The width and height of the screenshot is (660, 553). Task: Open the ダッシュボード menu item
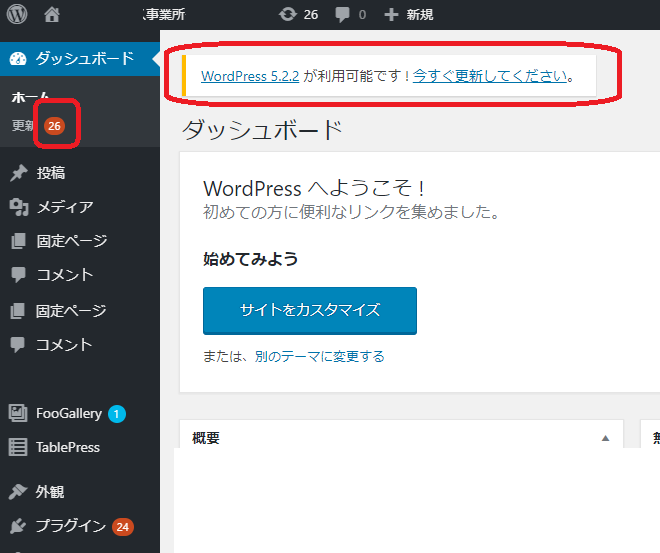pyautogui.click(x=80, y=59)
